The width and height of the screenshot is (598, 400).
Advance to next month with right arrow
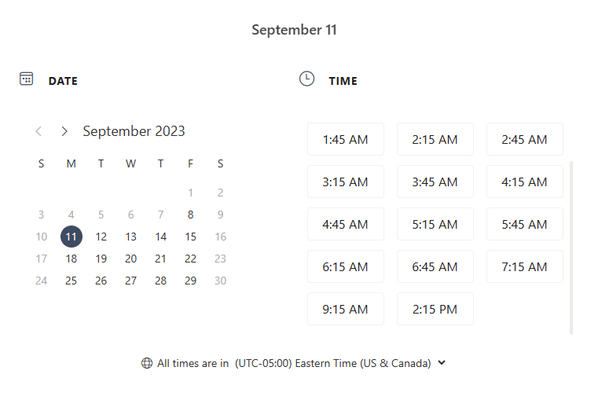pyautogui.click(x=64, y=132)
